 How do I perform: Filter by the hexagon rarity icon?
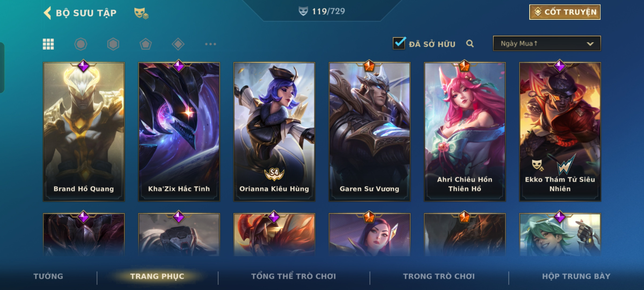click(x=113, y=44)
